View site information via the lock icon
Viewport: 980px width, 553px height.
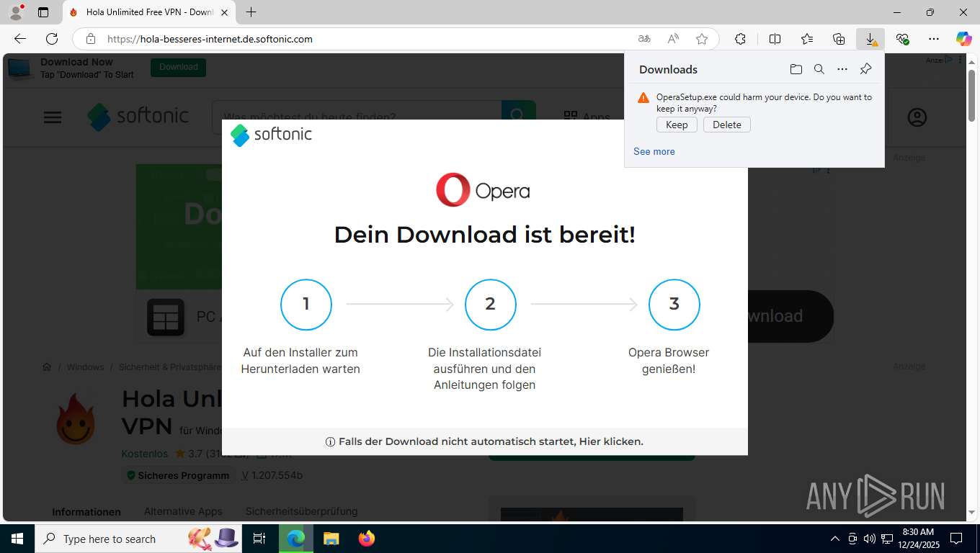[x=90, y=39]
